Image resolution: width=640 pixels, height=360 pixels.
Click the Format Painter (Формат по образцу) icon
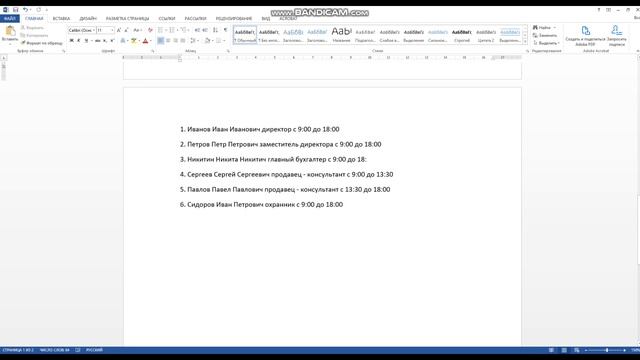[23, 43]
